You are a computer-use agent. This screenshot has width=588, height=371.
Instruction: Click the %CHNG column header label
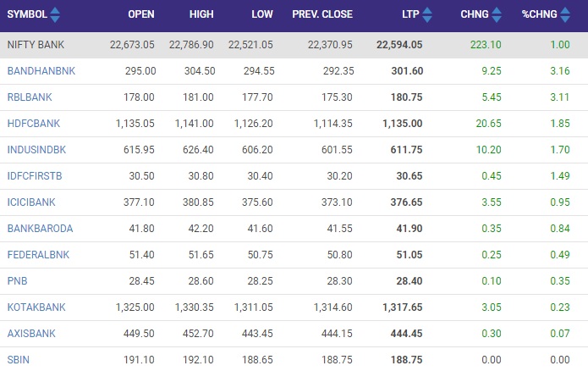coord(539,14)
